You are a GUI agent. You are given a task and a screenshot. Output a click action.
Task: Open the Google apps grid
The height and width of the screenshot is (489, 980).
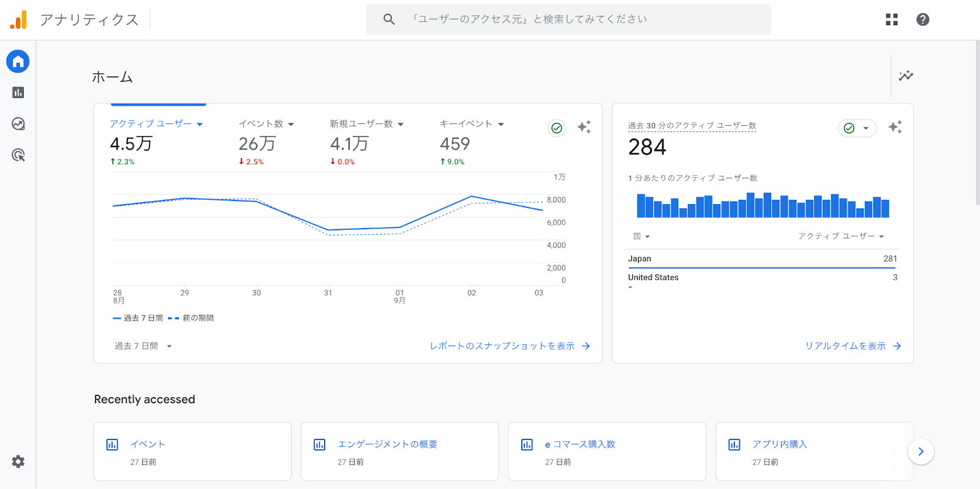coord(892,20)
